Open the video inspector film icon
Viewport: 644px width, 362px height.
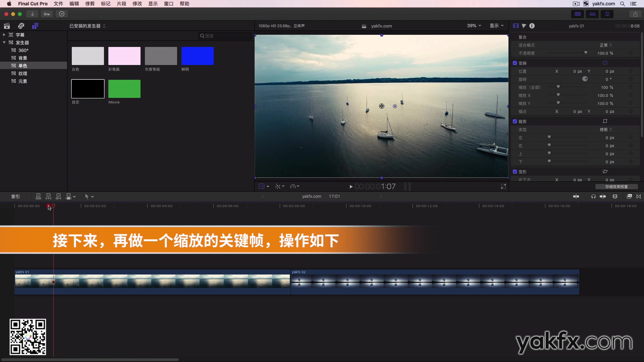click(516, 26)
